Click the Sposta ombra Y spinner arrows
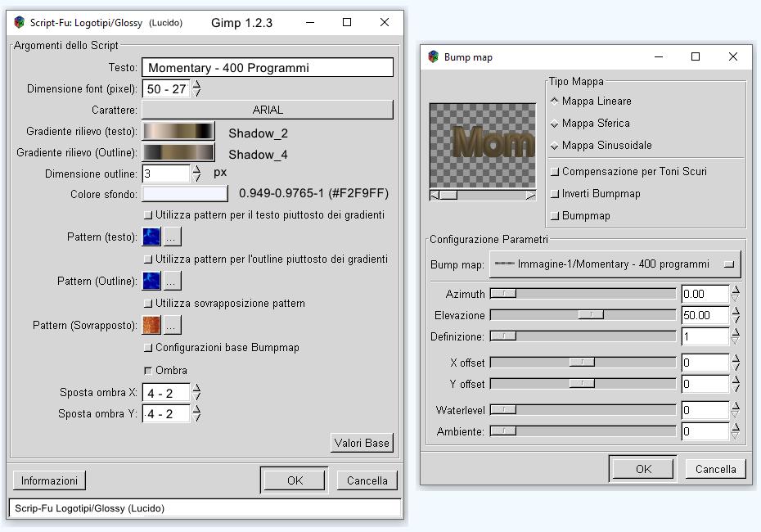Image resolution: width=761 pixels, height=532 pixels. 196,413
